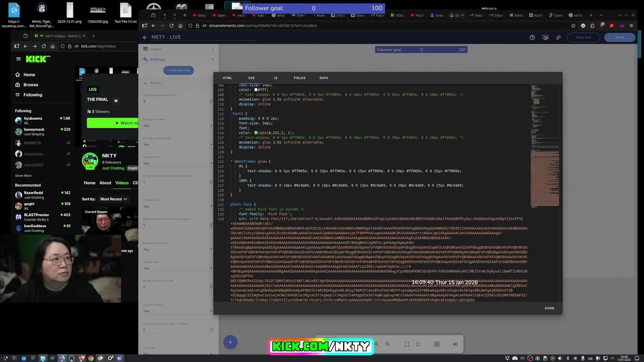The image size is (644, 362).
Task: Toggle mute on Kick stream preview
Action: 116,101
